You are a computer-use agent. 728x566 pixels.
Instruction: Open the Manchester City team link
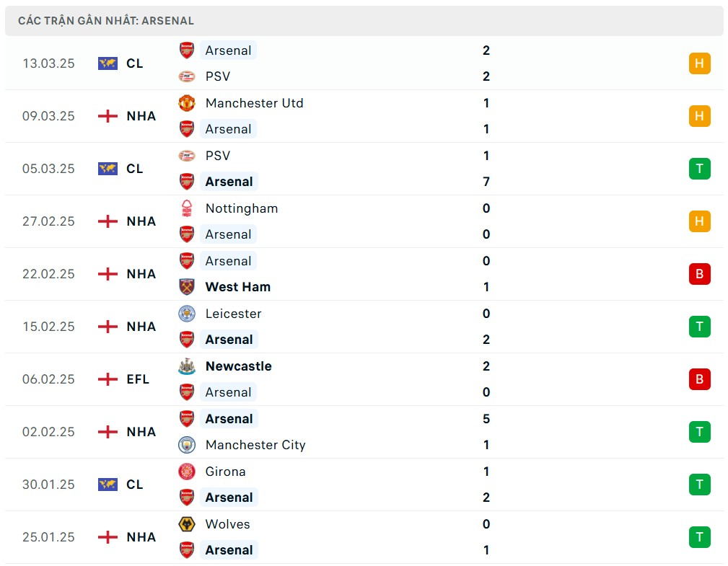coord(255,445)
